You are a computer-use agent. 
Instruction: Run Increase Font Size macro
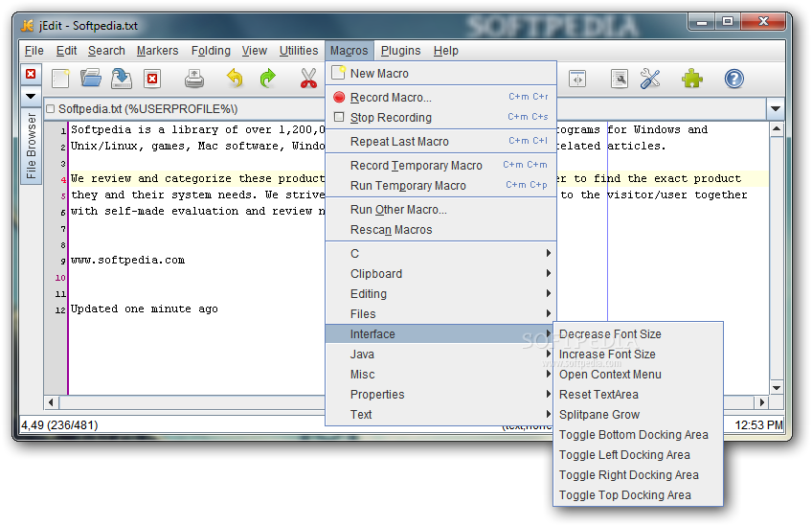638,354
